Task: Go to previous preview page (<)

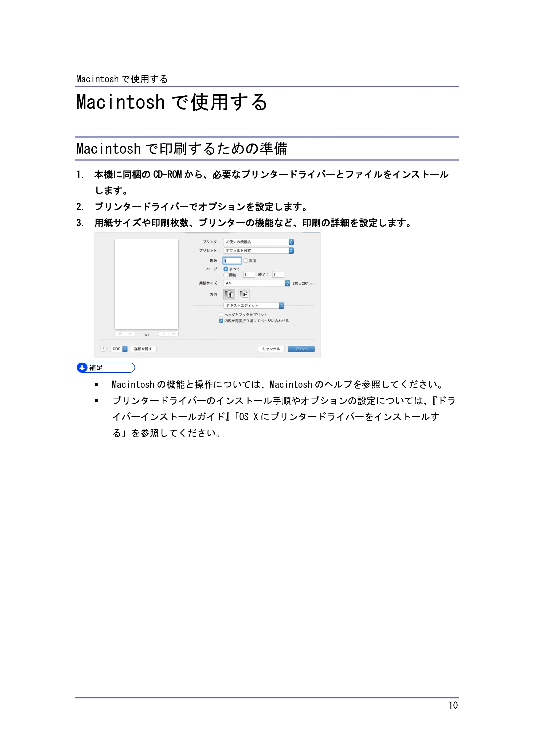Action: (x=130, y=334)
